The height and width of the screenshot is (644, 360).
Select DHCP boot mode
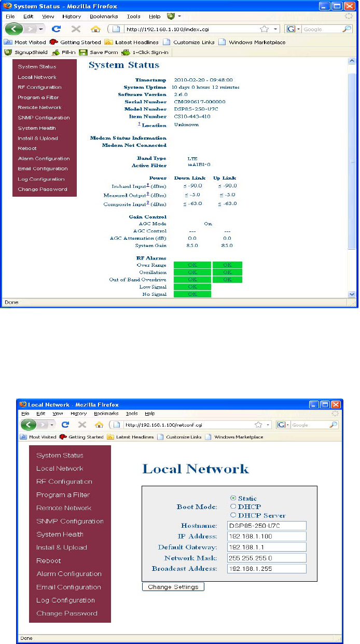coord(233,506)
